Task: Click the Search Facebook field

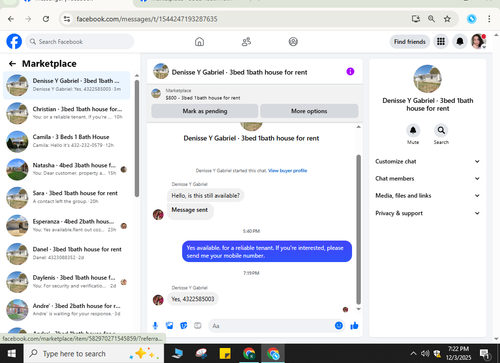Action: [79, 42]
